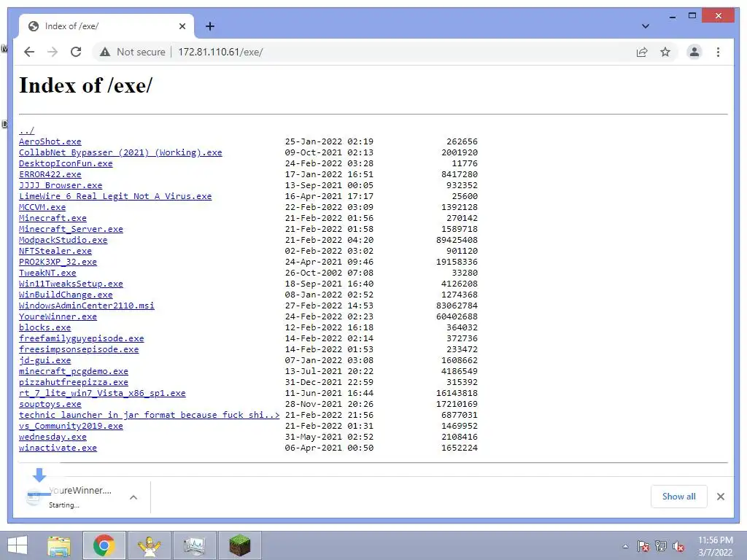The width and height of the screenshot is (747, 560).
Task: Go back using browser back arrow
Action: coord(29,52)
